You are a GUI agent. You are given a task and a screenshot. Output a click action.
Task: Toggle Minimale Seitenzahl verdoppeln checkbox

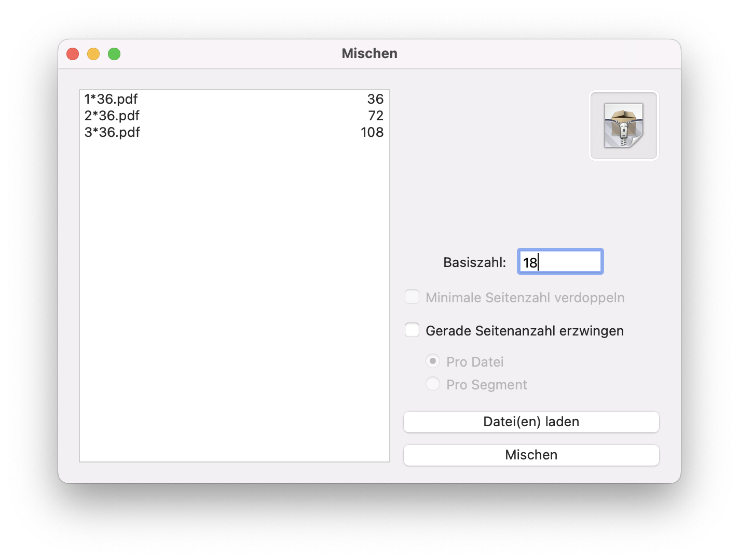(412, 297)
